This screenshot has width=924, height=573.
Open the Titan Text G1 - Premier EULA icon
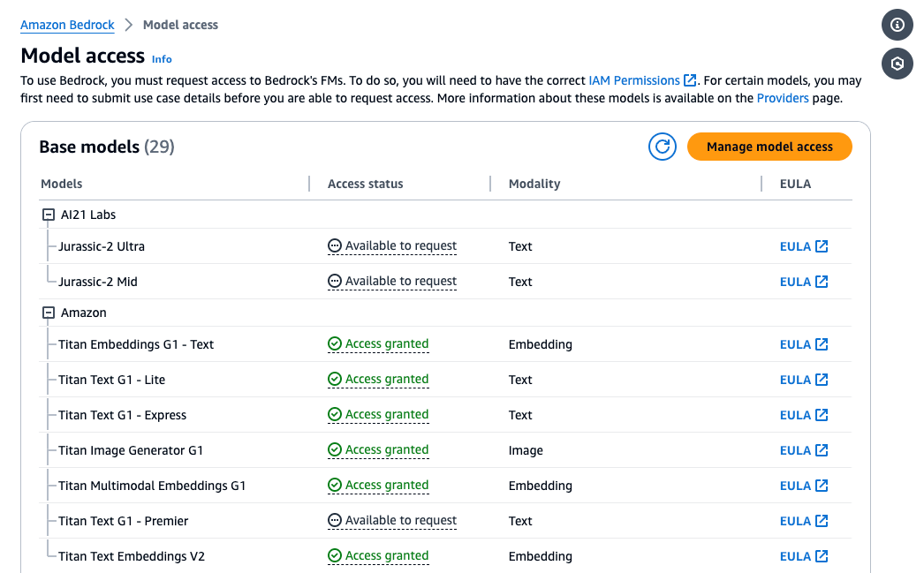coord(822,521)
